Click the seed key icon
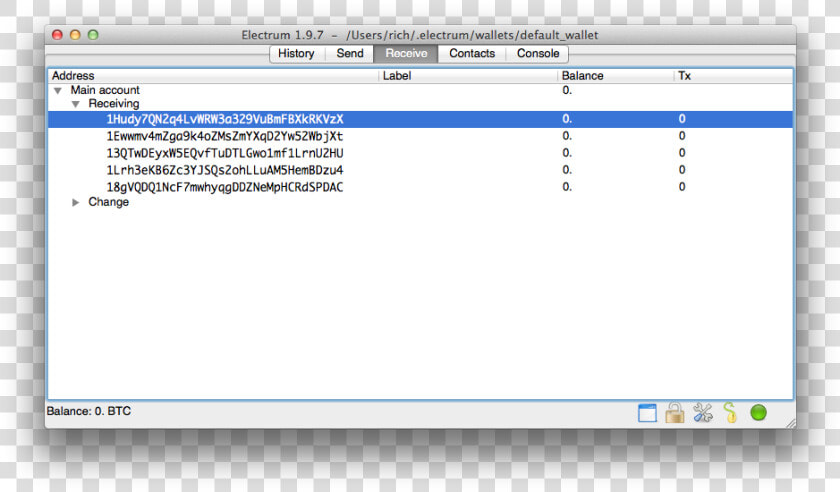 click(730, 413)
